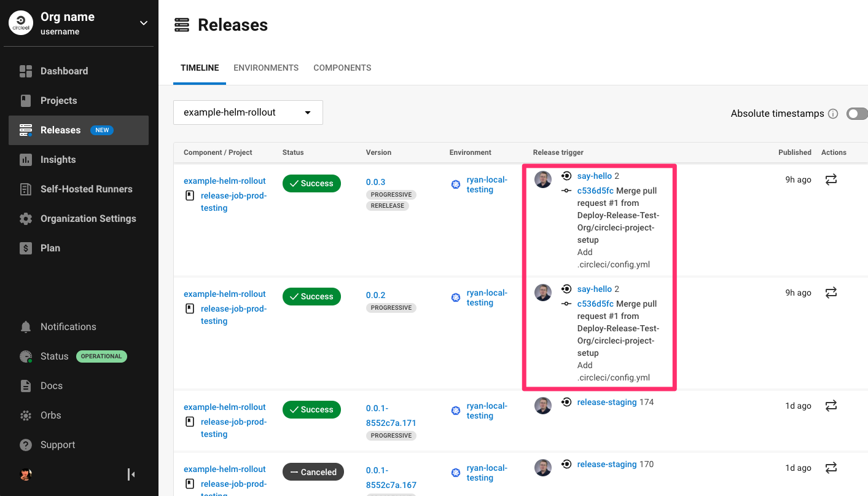868x496 pixels.
Task: Open Notifications bell icon
Action: pos(26,327)
